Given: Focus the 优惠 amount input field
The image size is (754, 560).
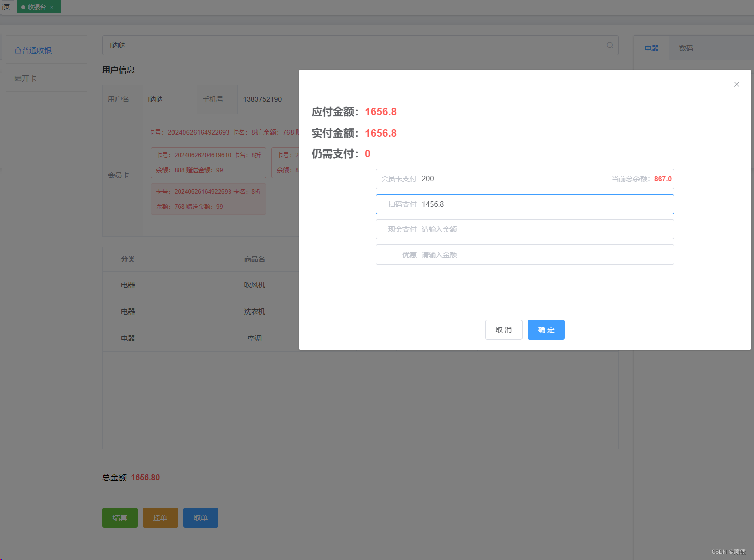Looking at the screenshot, I should [525, 255].
